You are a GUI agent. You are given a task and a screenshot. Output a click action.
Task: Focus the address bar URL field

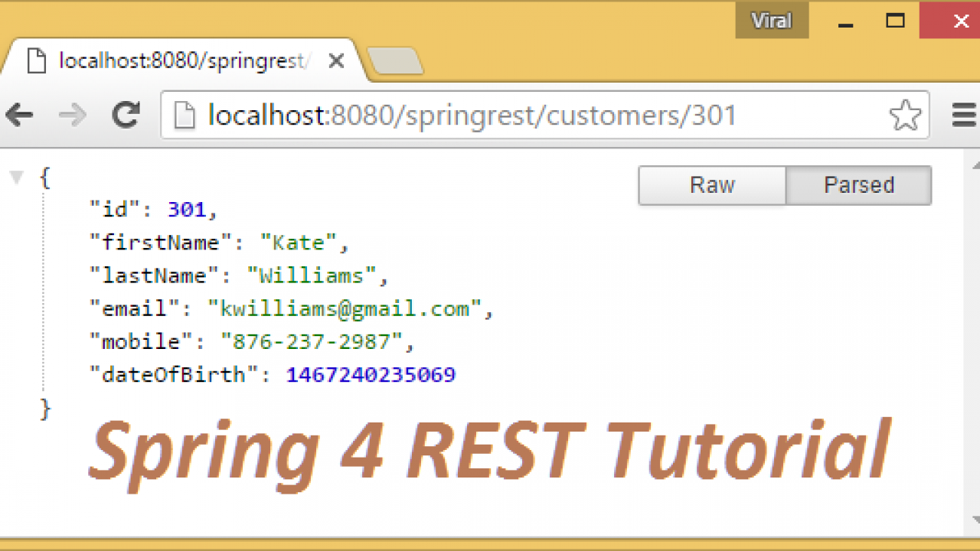pos(545,116)
